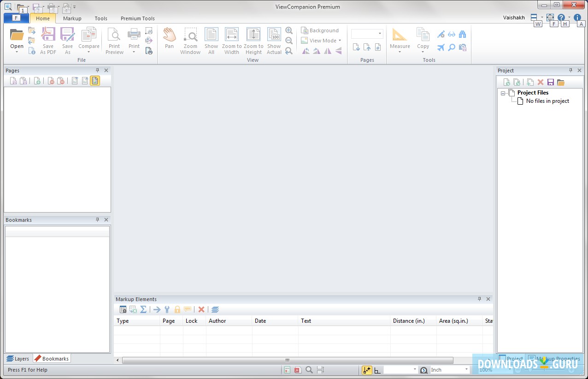
Task: Toggle pin on the Project panel
Action: pos(570,70)
